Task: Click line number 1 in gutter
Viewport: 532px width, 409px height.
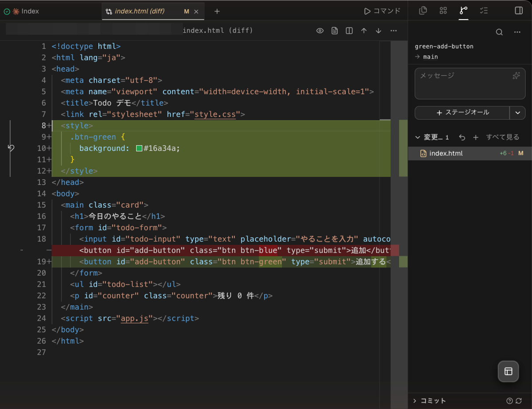Action: pos(43,46)
